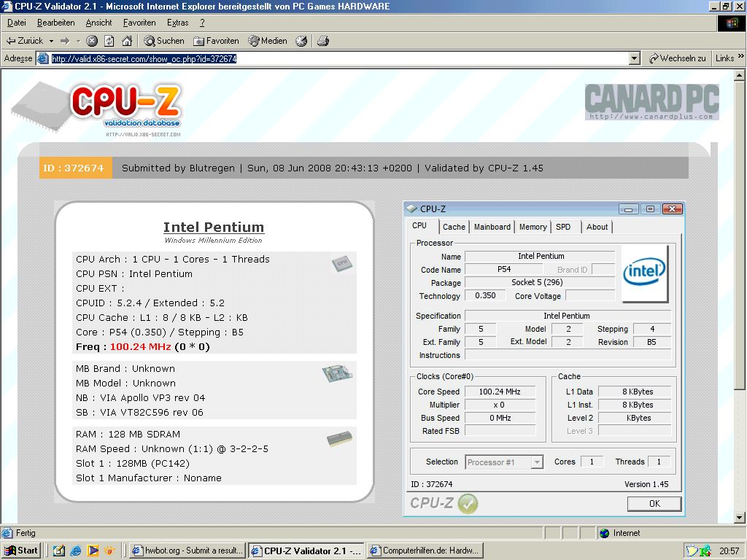747x560 pixels.
Task: Click the motherboard icon beside MB Brand
Action: click(337, 373)
